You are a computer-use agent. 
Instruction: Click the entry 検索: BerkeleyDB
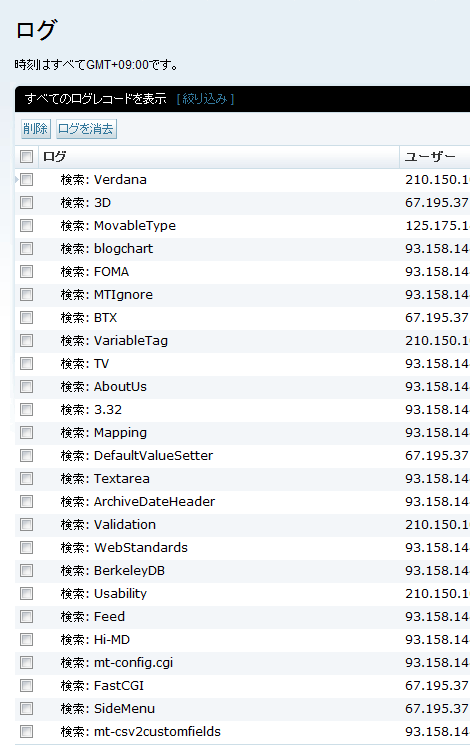pos(113,571)
